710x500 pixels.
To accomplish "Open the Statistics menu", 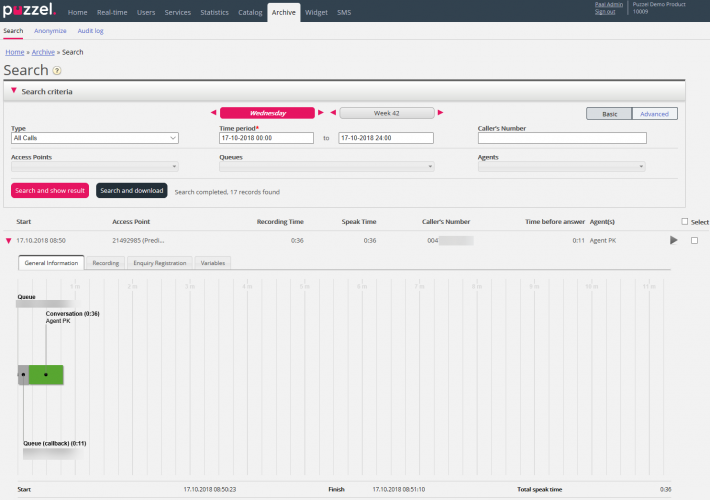I will point(214,12).
